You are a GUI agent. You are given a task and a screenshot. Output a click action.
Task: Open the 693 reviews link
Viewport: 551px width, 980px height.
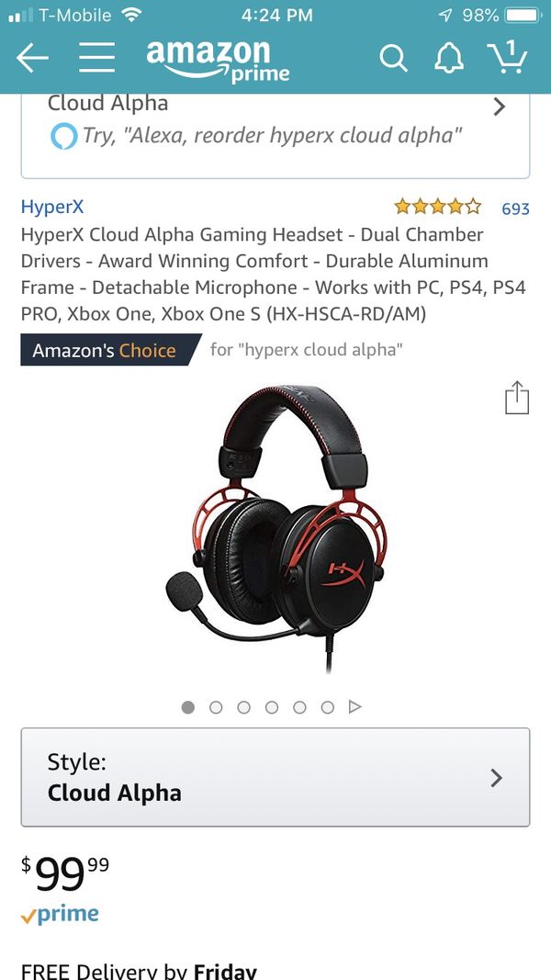[x=515, y=208]
